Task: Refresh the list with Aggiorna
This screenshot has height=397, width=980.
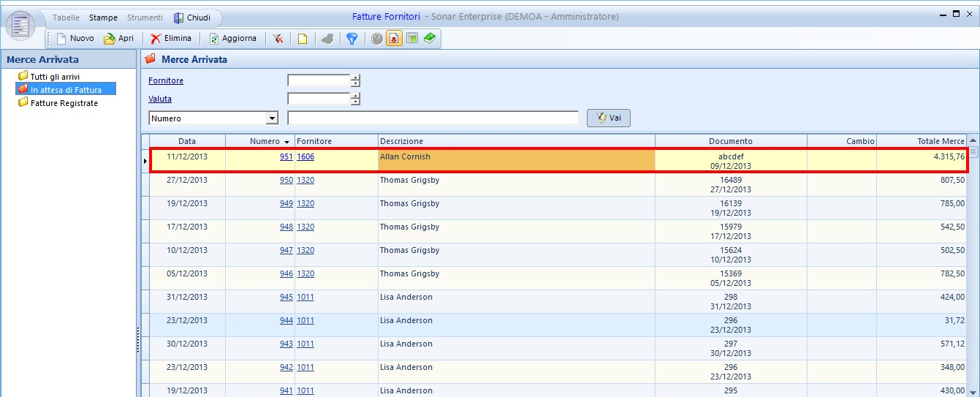Action: tap(233, 39)
